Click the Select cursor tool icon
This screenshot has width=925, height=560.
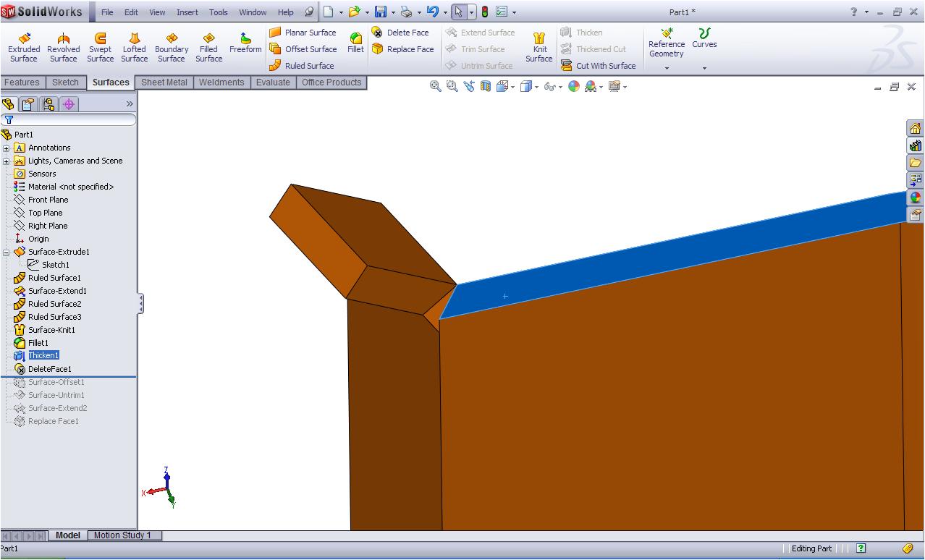(458, 12)
